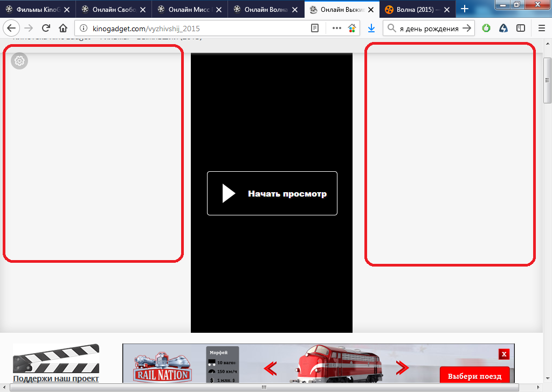Click the clapperboard image

pos(56,359)
